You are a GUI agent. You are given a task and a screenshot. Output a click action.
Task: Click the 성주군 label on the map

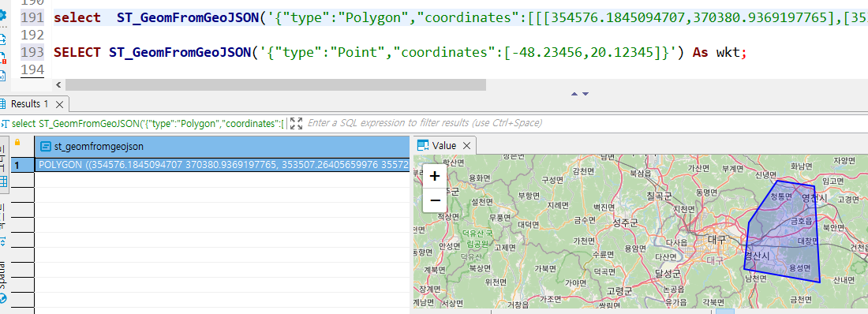pyautogui.click(x=626, y=222)
